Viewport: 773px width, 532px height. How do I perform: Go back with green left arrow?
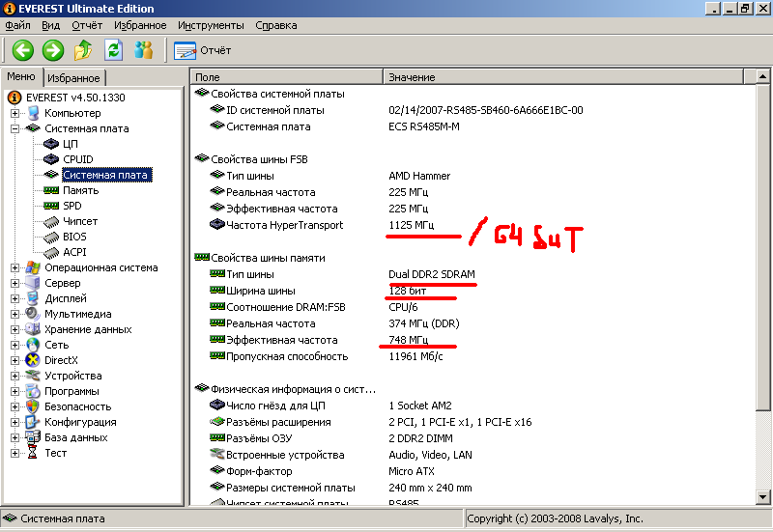[22, 50]
